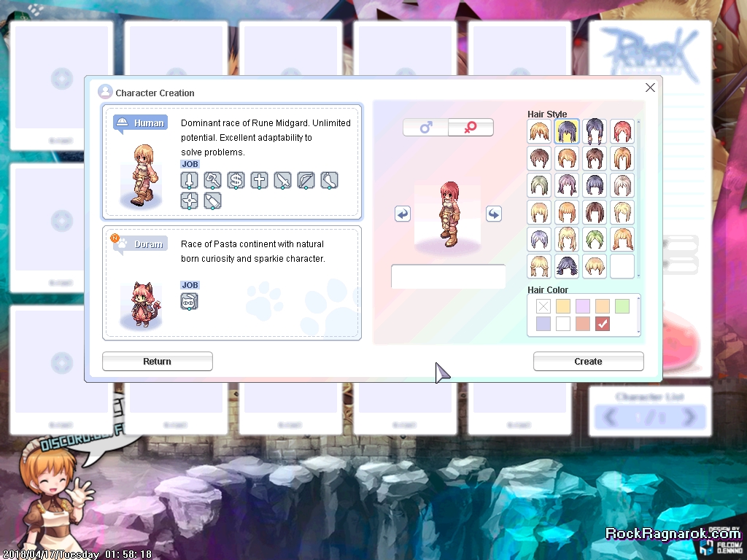Select the yellow hair color swatch
This screenshot has width=747, height=560.
(563, 306)
